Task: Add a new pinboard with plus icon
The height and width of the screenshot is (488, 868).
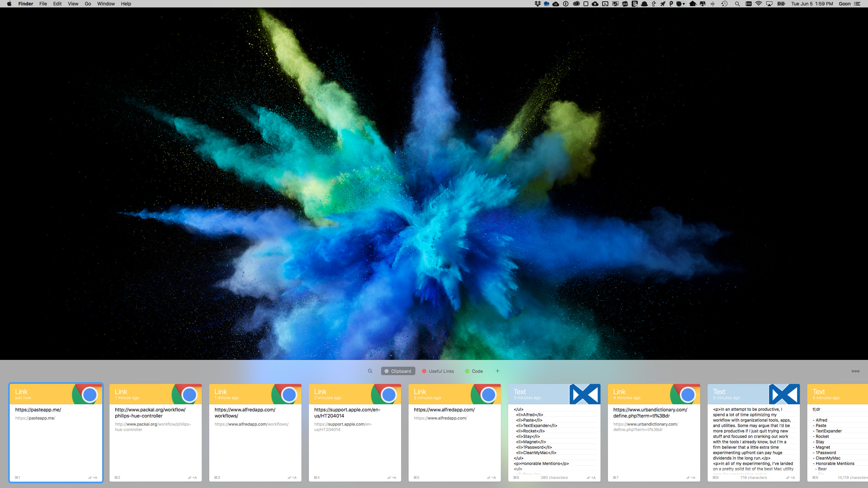Action: [x=497, y=371]
